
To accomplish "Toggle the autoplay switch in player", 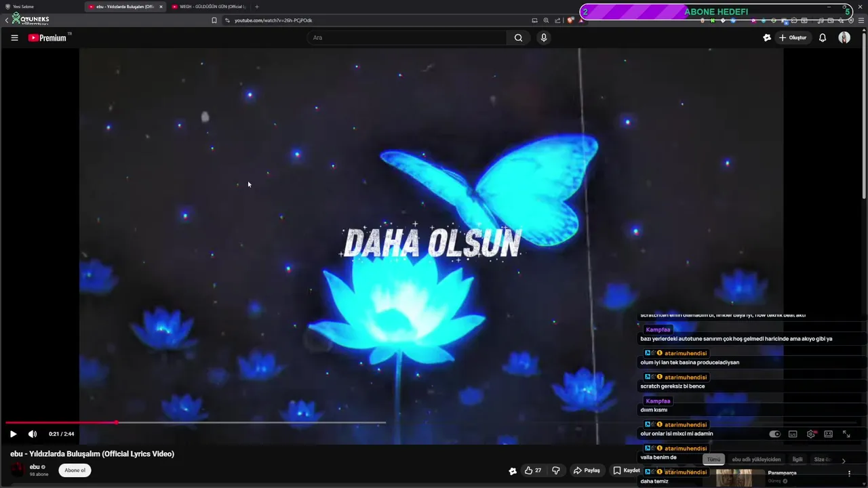I will [775, 434].
